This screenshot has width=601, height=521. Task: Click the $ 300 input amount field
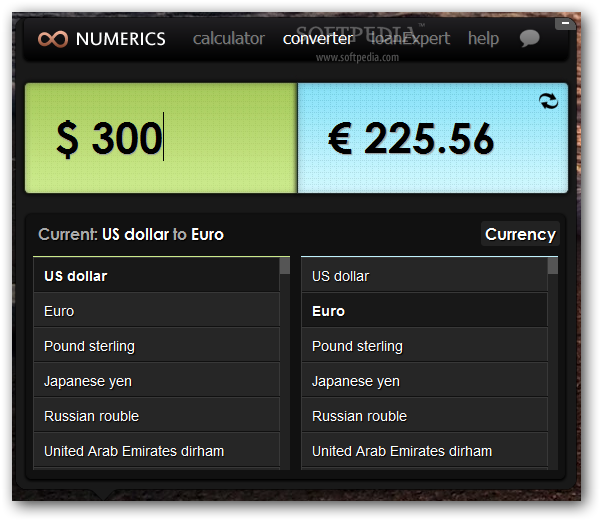point(161,138)
